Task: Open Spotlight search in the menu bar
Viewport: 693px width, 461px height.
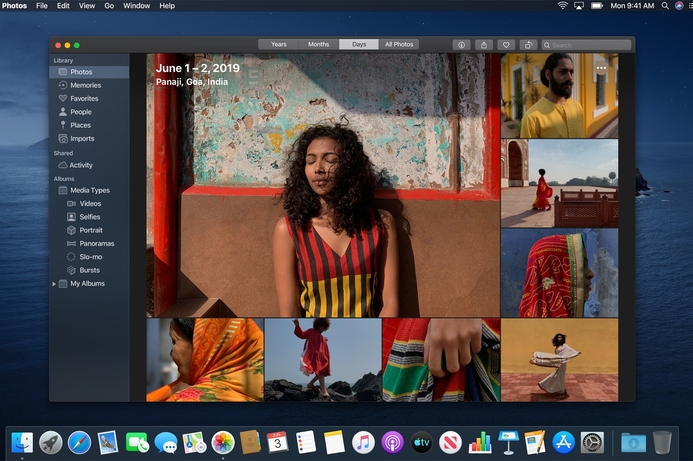Action: coord(665,6)
